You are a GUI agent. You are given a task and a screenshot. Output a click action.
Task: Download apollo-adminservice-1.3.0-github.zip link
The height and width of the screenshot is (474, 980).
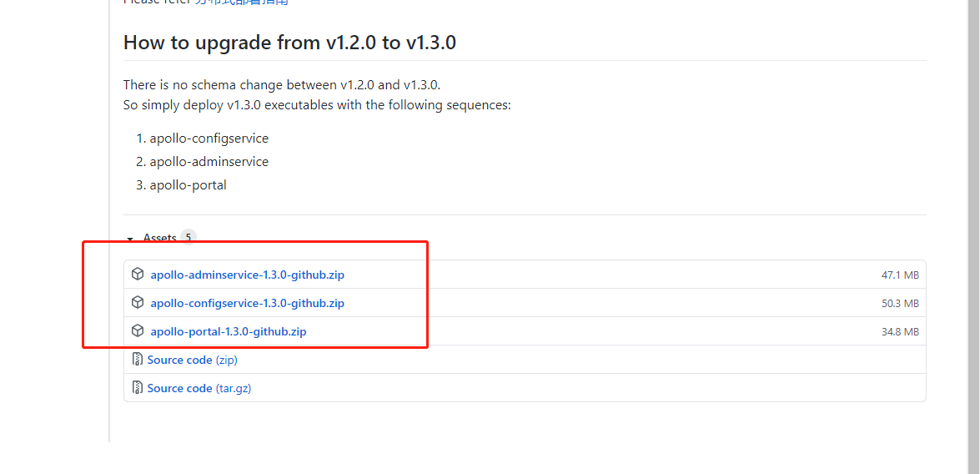coord(247,275)
